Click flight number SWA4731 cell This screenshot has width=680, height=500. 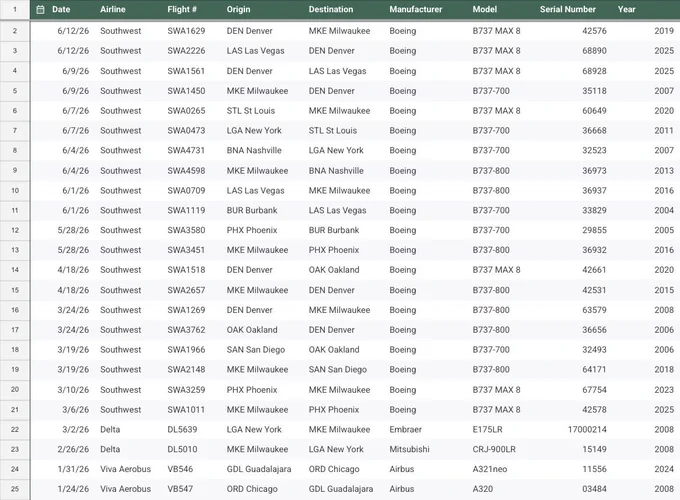tap(186, 150)
